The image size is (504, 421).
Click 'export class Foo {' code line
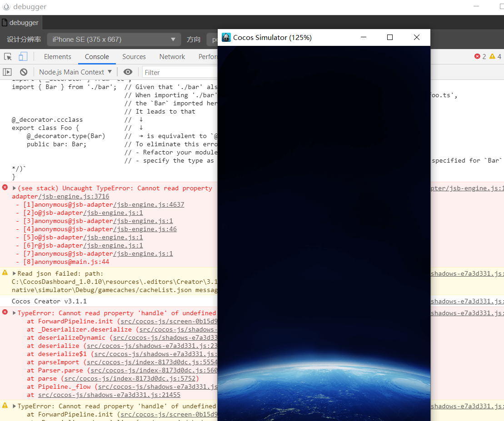tap(45, 128)
